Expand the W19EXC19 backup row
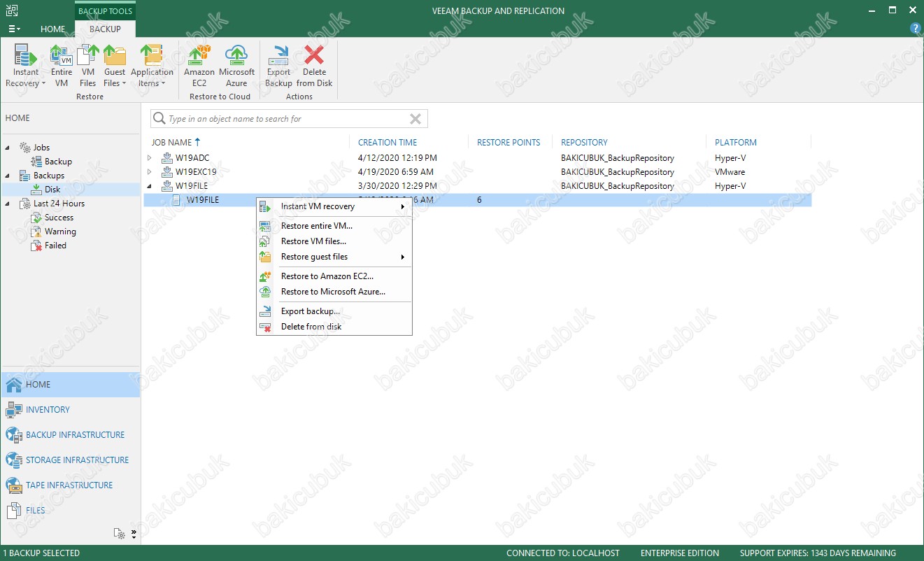This screenshot has width=924, height=561. [149, 172]
